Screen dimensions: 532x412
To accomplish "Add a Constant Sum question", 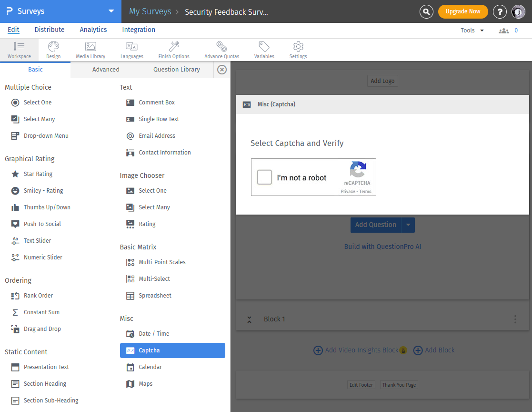I will click(35, 312).
